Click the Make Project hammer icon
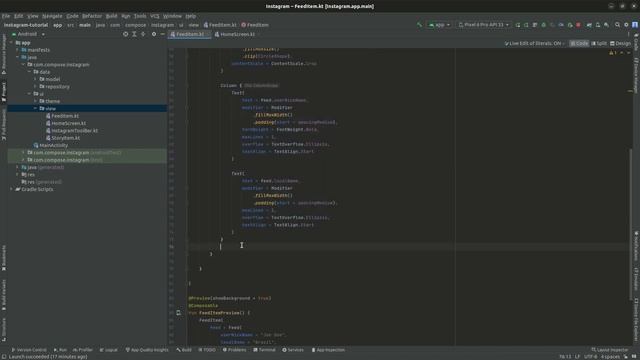 coord(419,25)
